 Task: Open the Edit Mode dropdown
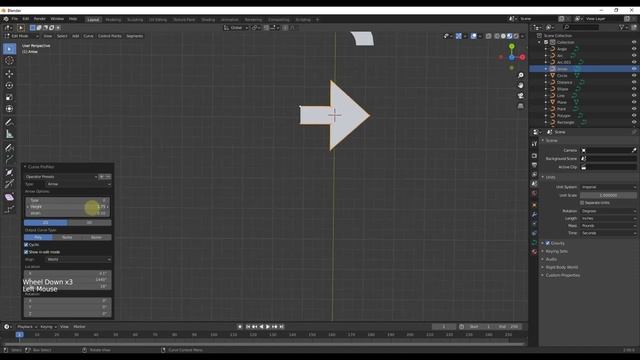coord(21,36)
